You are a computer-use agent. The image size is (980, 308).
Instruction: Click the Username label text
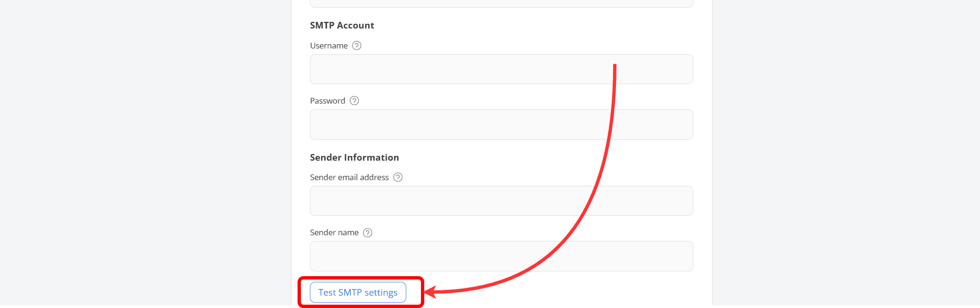328,45
